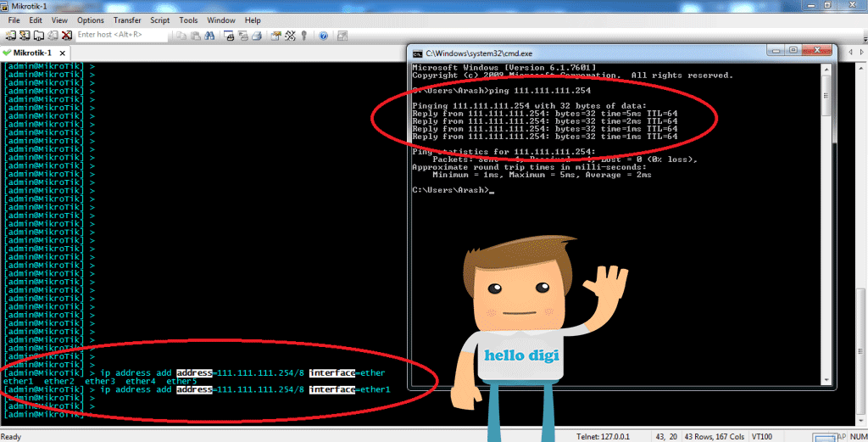Click the command line ending 'interface=ether'
Viewport: 868px width, 442px height.
pyautogui.click(x=194, y=372)
